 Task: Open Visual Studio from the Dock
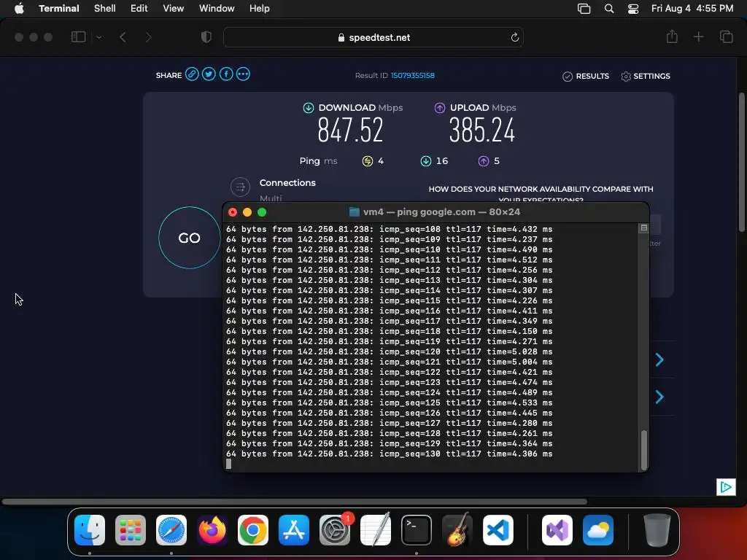tap(557, 530)
